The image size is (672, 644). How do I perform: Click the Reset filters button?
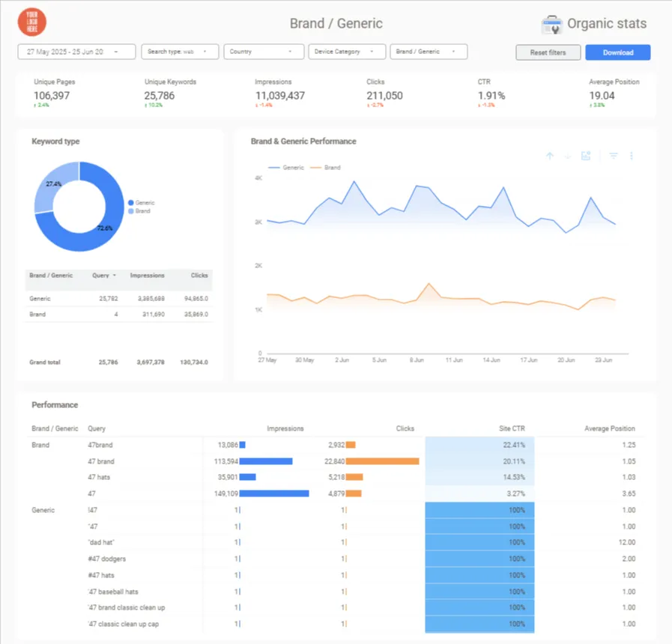pos(548,52)
